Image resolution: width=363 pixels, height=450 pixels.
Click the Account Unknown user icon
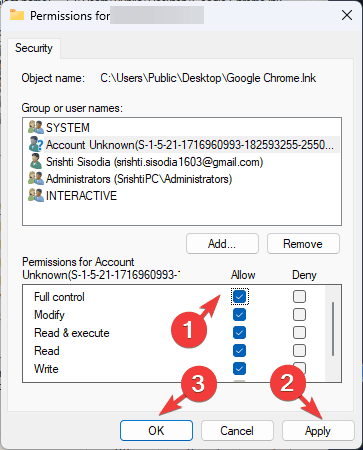(x=36, y=144)
